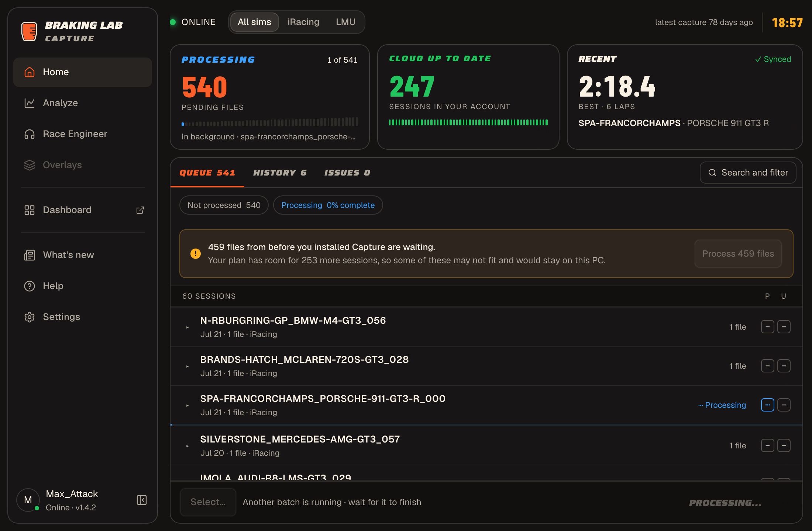Toggle the blue P box on the SPA-FRANCORCHAMPS row
The height and width of the screenshot is (531, 812).
click(768, 405)
